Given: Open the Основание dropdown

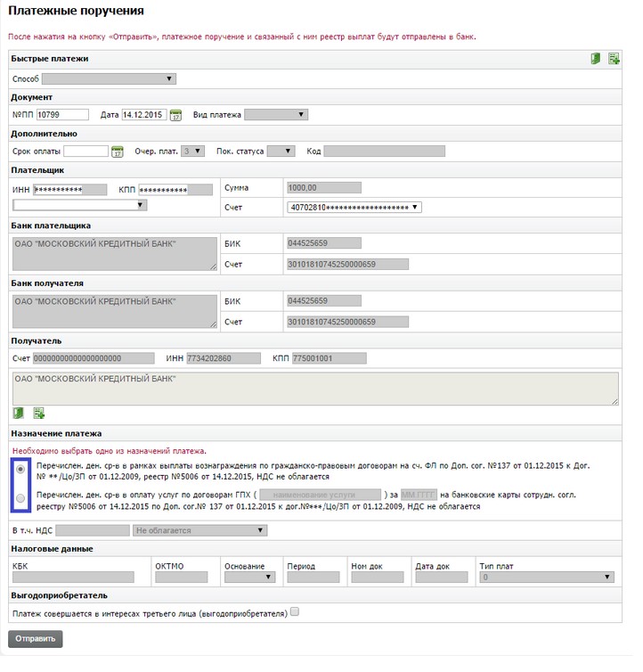Looking at the screenshot, I should tap(249, 578).
